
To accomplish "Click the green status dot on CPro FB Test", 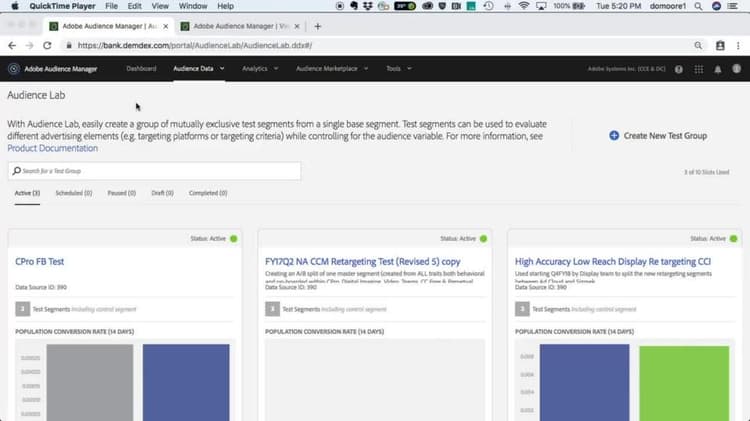I will click(233, 239).
